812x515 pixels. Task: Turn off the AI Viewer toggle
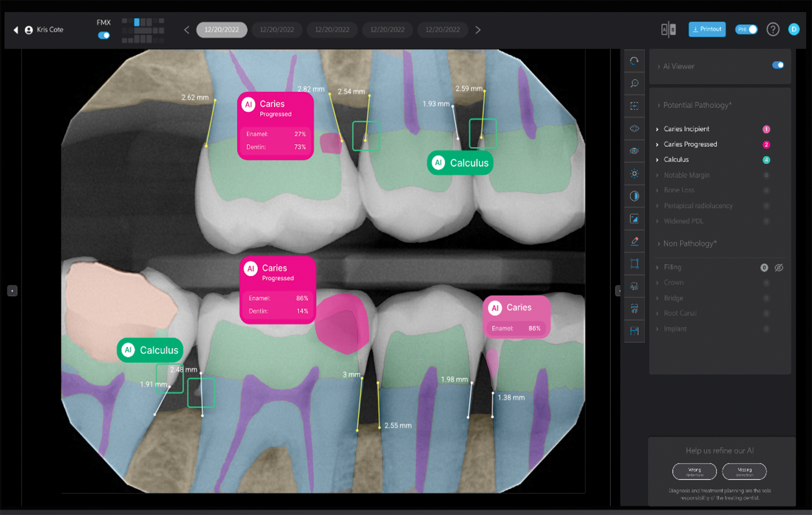[x=778, y=65]
